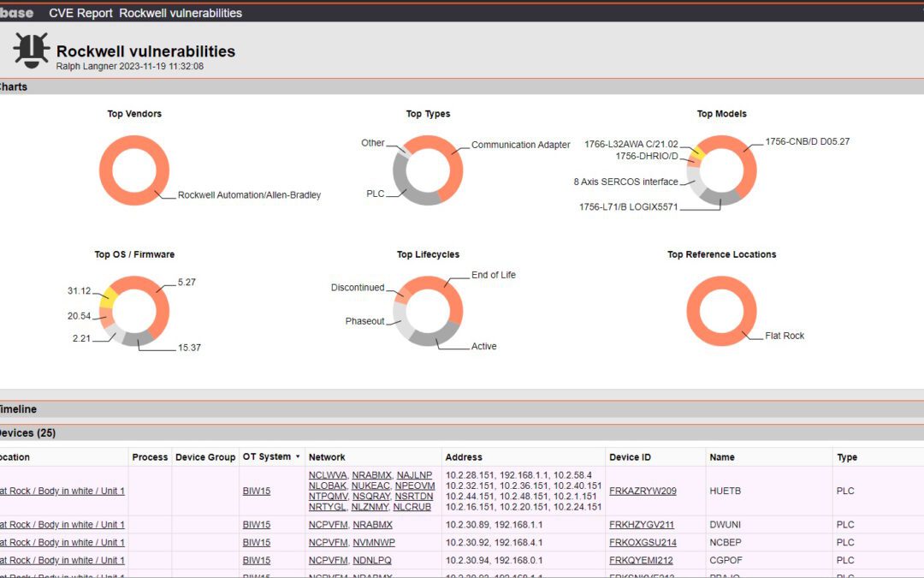Click the NSRTDN network link
The image size is (924, 578).
pos(414,496)
